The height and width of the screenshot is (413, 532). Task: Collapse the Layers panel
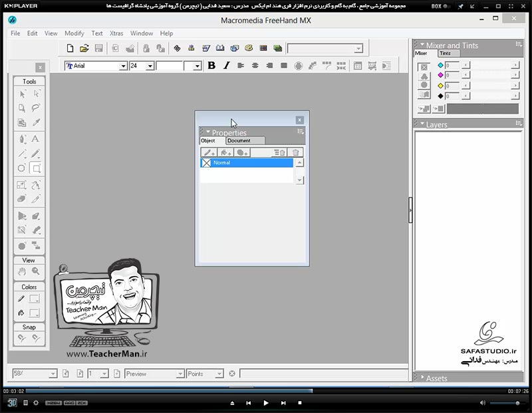pos(422,124)
